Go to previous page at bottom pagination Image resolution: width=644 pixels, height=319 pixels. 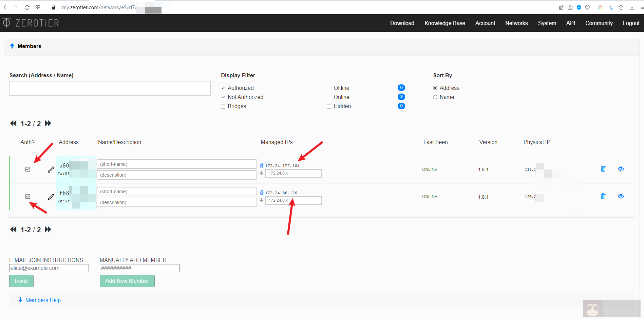tap(13, 230)
